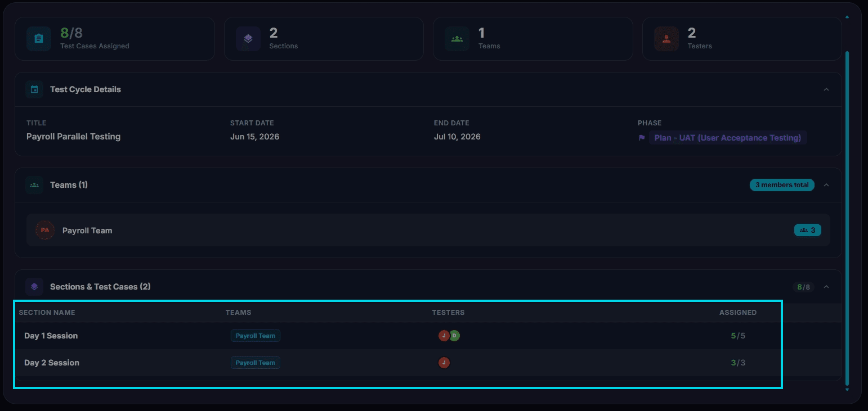
Task: Click the 3 members total badge
Action: 782,185
